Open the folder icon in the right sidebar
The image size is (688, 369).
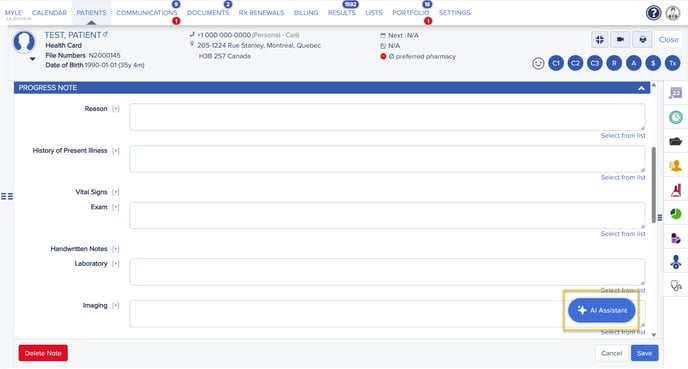tap(676, 141)
